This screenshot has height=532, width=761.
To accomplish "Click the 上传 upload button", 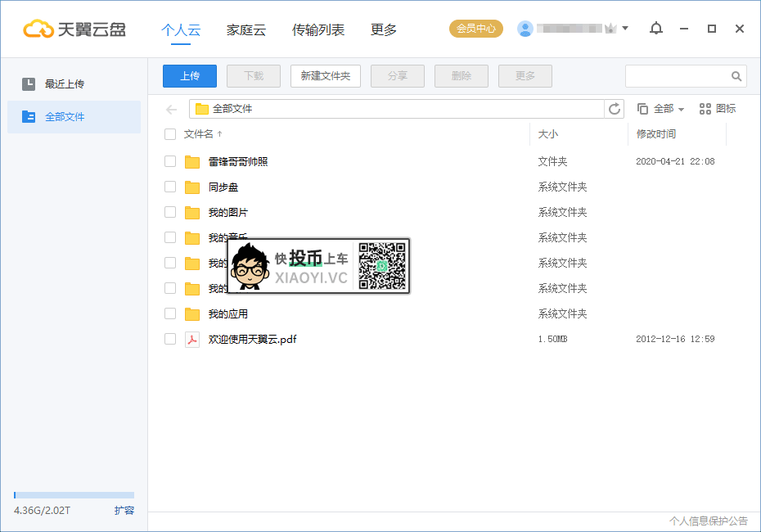I will point(189,75).
